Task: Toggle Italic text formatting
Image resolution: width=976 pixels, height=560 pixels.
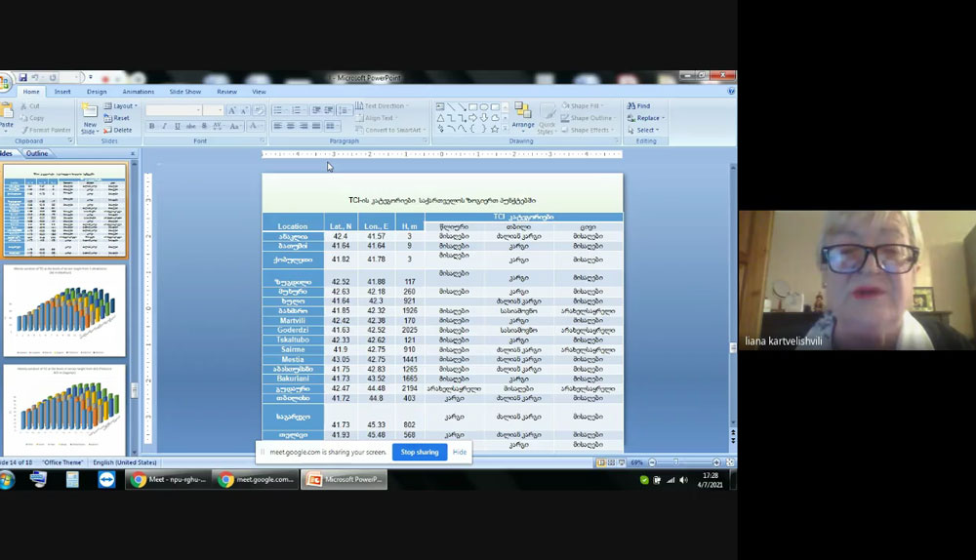Action: [x=163, y=126]
